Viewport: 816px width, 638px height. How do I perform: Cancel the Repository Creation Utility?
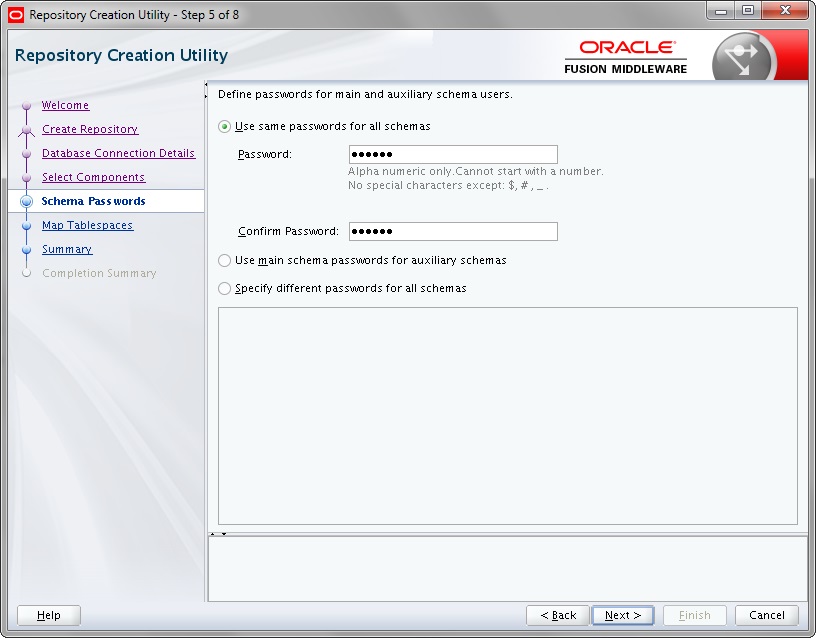[767, 615]
